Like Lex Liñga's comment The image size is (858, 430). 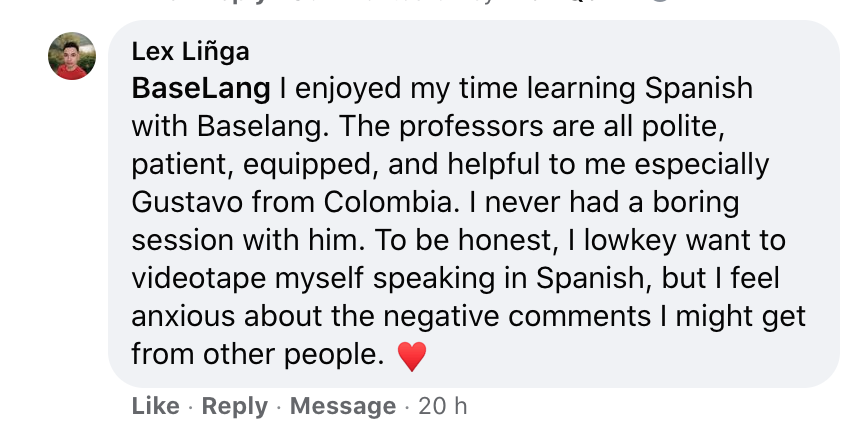155,406
